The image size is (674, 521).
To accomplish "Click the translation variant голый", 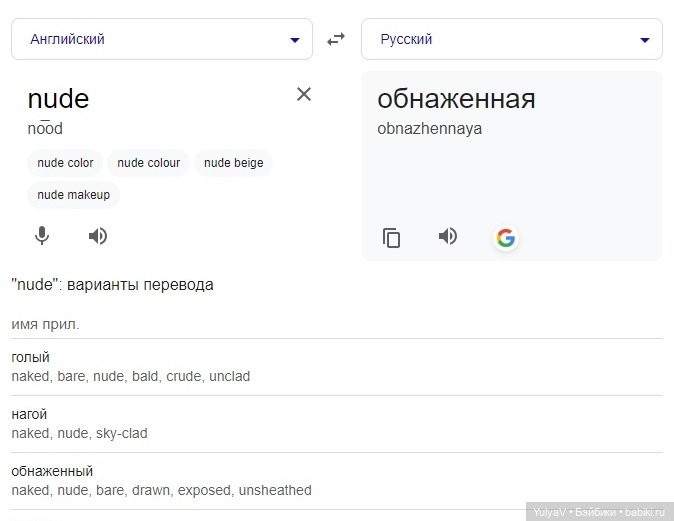I will [x=31, y=358].
